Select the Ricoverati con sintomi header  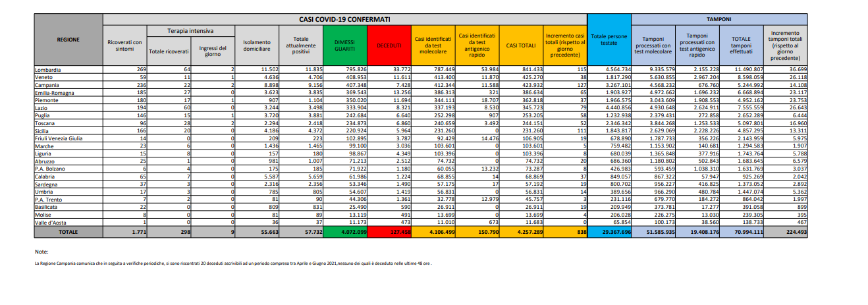124,45
